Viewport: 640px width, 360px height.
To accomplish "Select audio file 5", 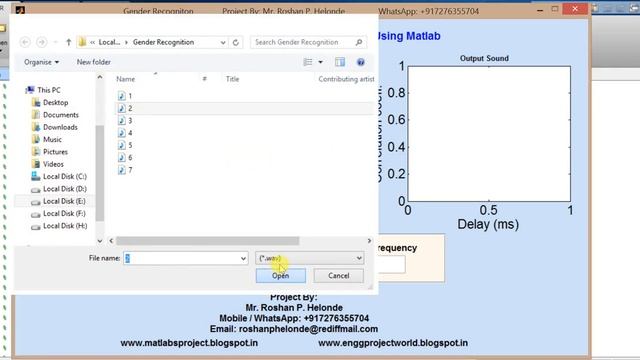I will tap(125, 145).
